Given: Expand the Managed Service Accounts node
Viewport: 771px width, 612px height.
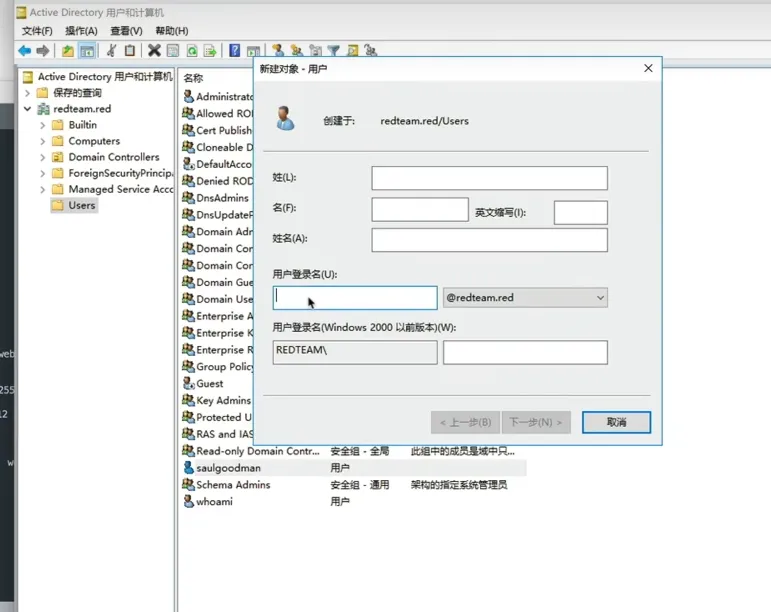Looking at the screenshot, I should pyautogui.click(x=42, y=189).
